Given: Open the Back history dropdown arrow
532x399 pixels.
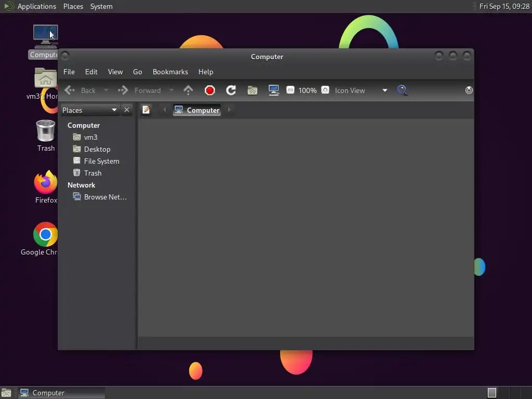Looking at the screenshot, I should 106,90.
